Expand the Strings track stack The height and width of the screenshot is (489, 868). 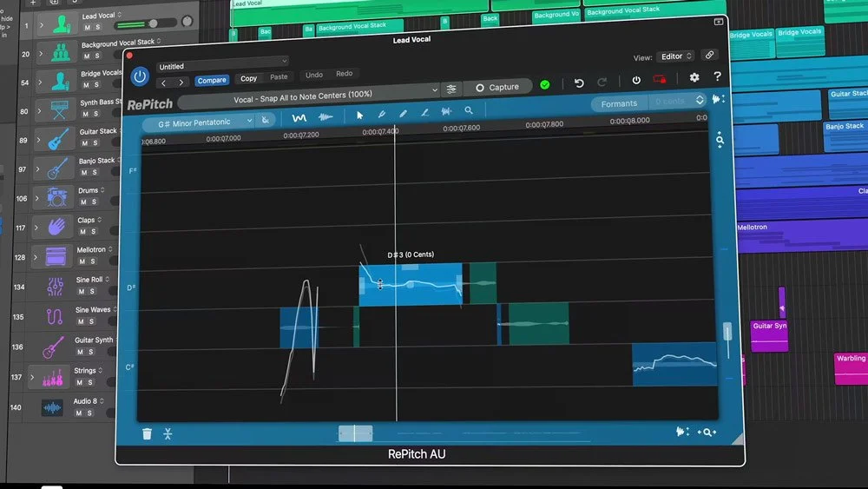pos(32,377)
